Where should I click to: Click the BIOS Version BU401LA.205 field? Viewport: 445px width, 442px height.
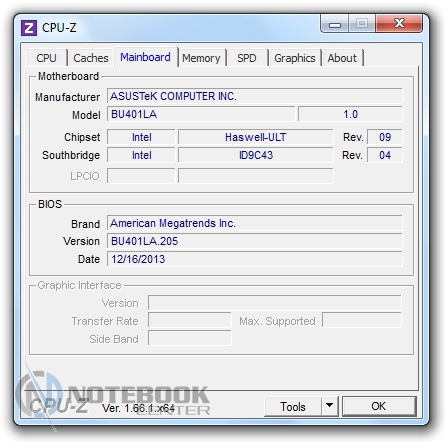255,241
